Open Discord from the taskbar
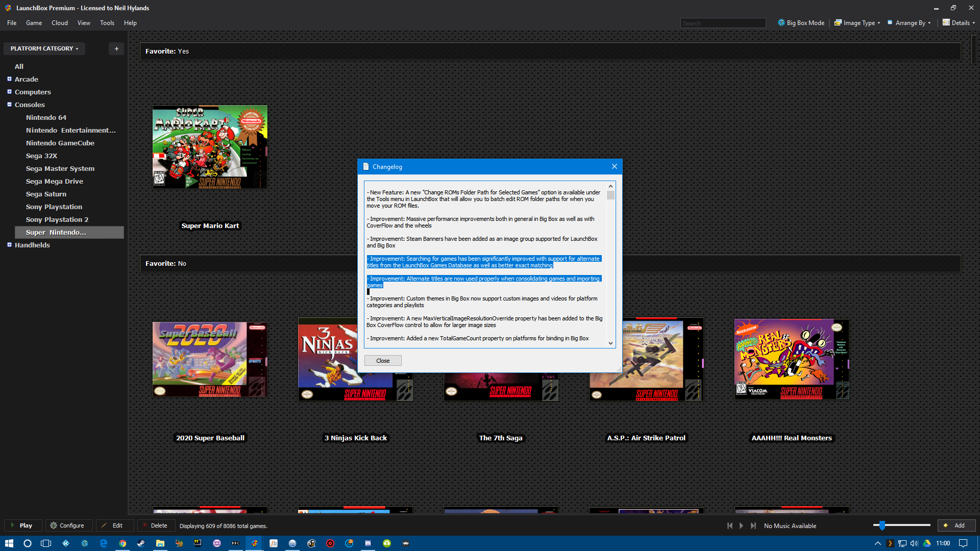Screen dimensions: 980x551 point(368,543)
